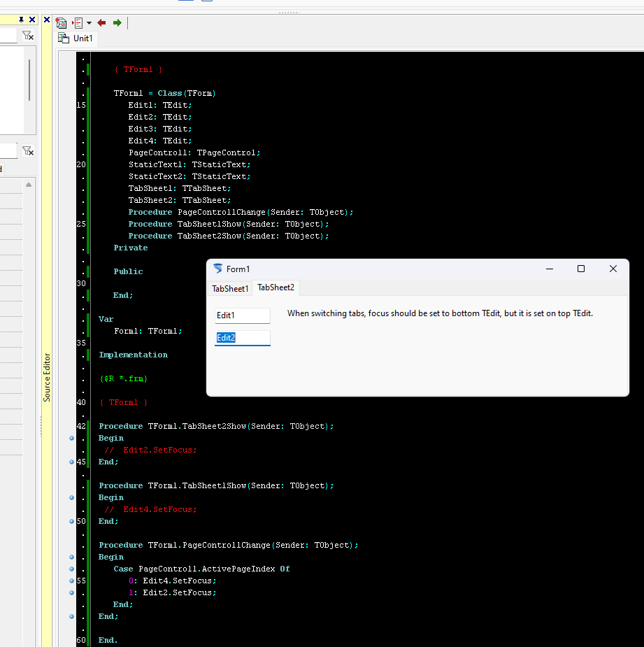The image size is (644, 647).
Task: Click the 'Form1: TForm1;' variable line
Action: (x=148, y=331)
